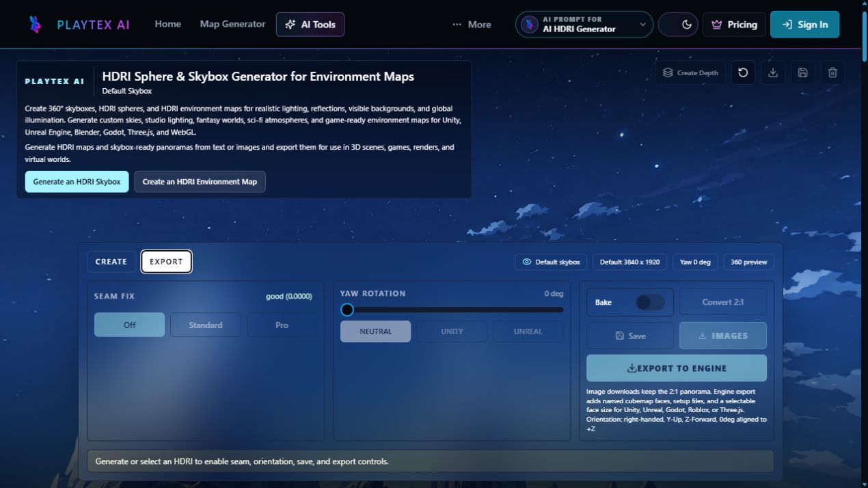Select Pro seam fix option

coord(282,325)
